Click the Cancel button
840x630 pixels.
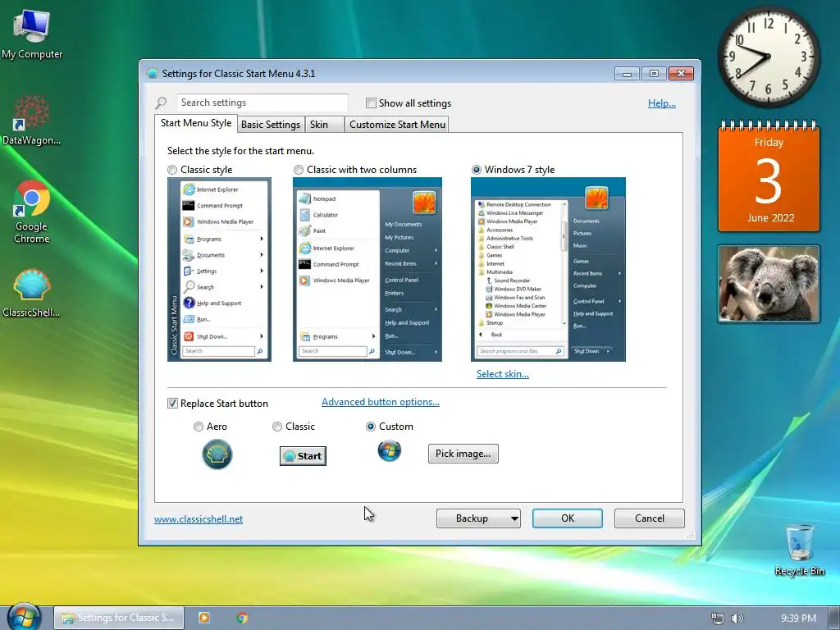click(650, 518)
